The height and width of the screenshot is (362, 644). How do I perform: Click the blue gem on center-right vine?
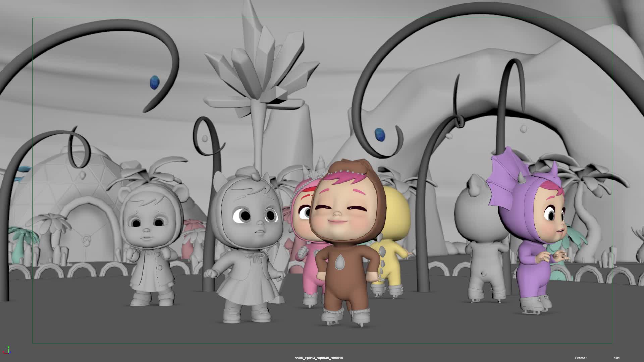[x=380, y=134]
